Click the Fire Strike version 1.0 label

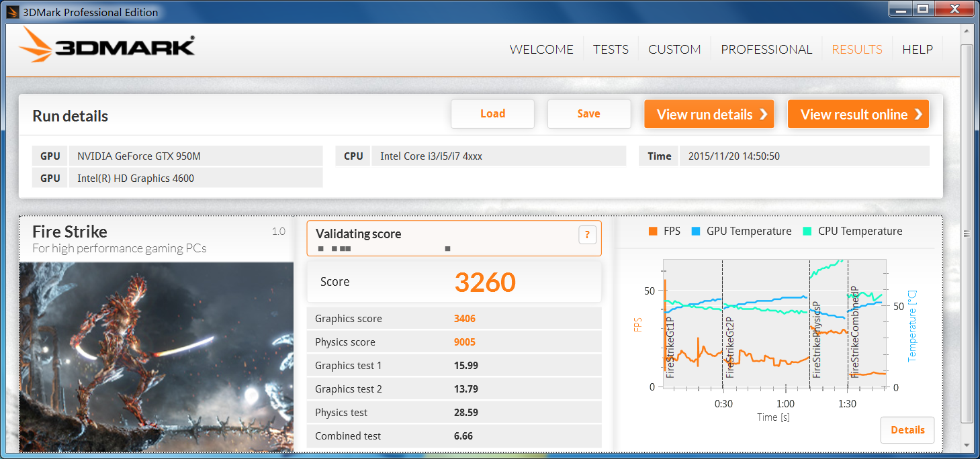278,232
